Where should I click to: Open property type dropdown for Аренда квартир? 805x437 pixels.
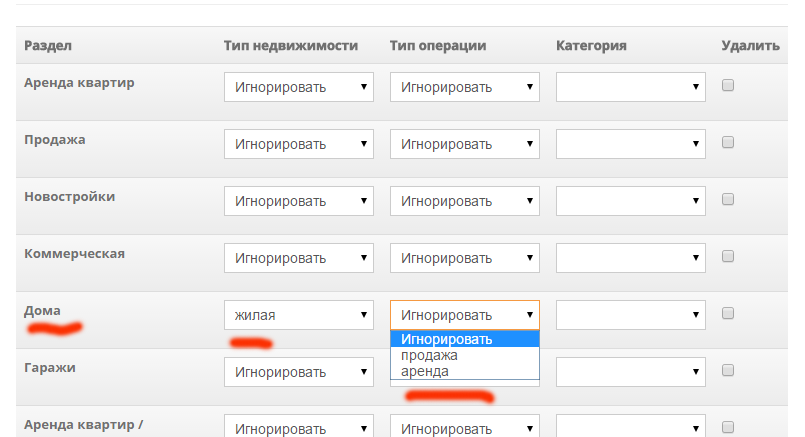299,87
